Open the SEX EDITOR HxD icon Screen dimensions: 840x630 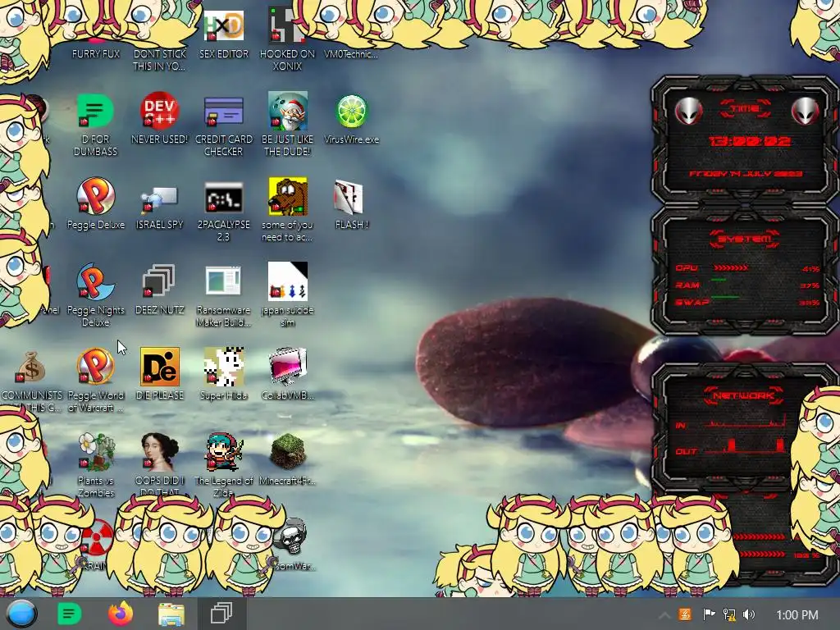click(224, 25)
